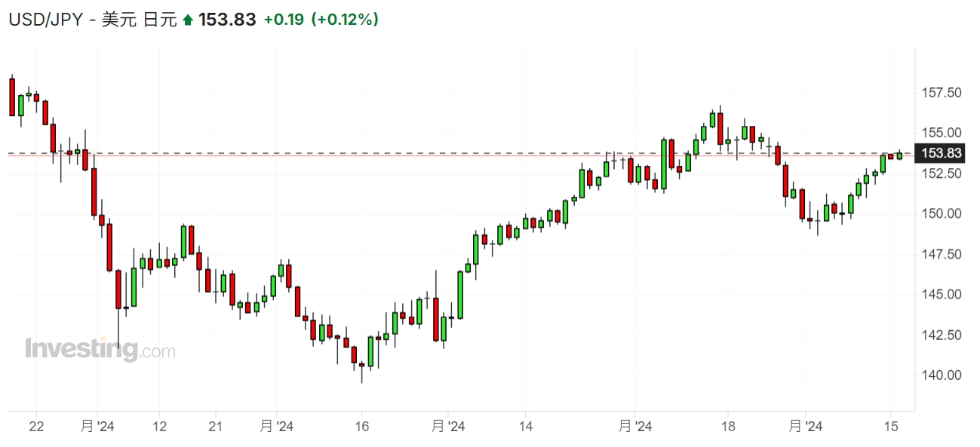
Task: Click the rightmost green candlestick on chart
Action: tap(899, 155)
